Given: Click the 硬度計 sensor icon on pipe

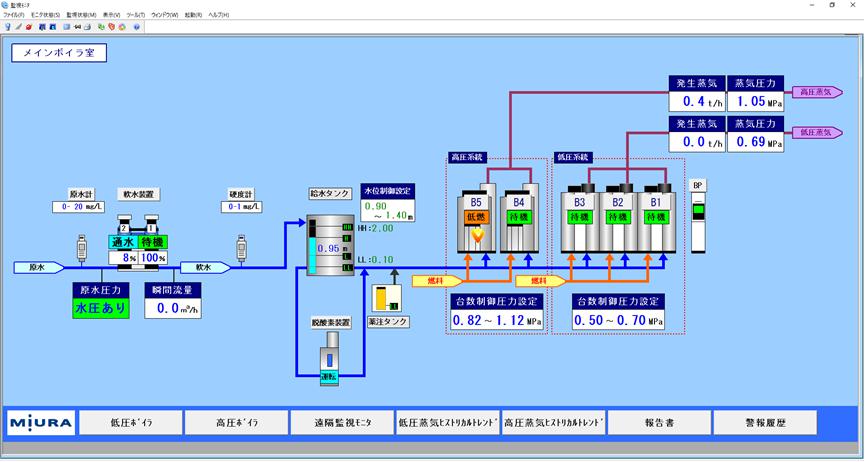Looking at the screenshot, I should coord(241,248).
